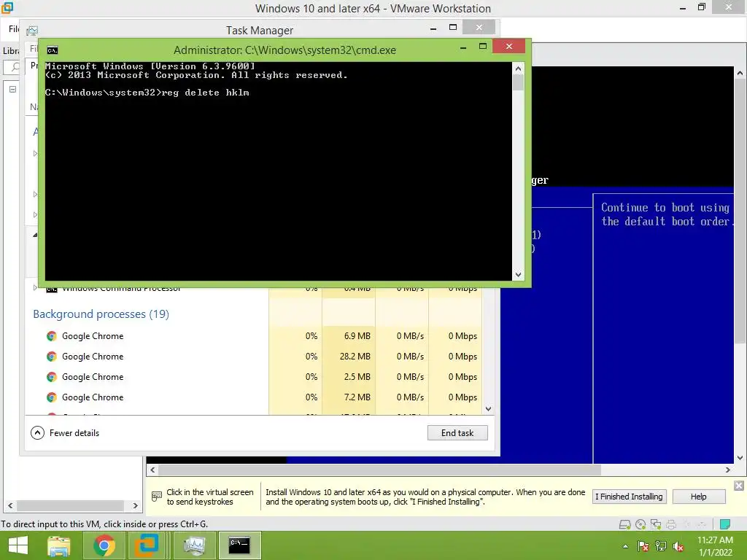Click VMware library pane scroll left arrow

[x=10, y=506]
